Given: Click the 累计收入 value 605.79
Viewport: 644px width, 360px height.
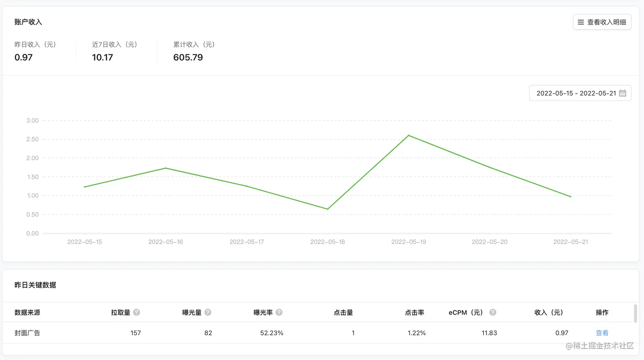Looking at the screenshot, I should [x=188, y=58].
